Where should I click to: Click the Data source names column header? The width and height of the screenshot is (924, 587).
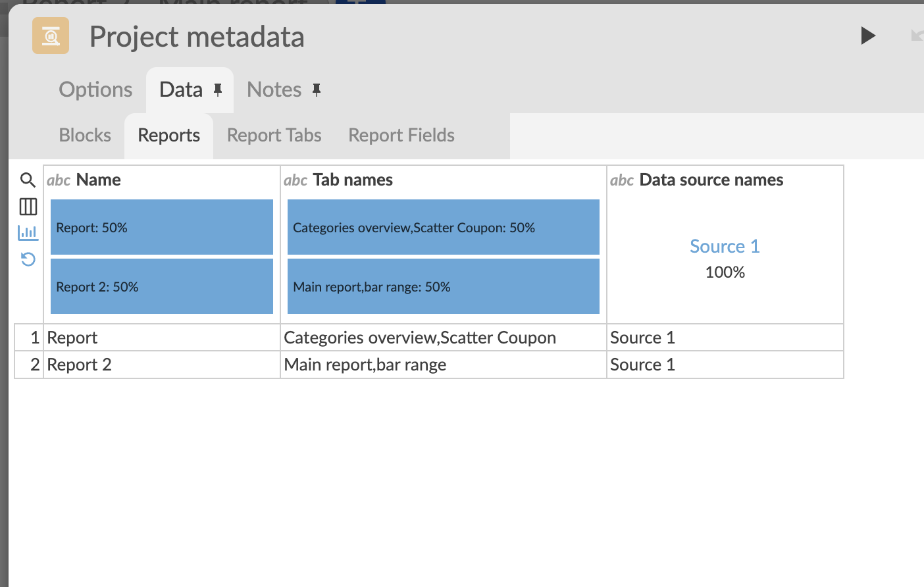click(711, 180)
